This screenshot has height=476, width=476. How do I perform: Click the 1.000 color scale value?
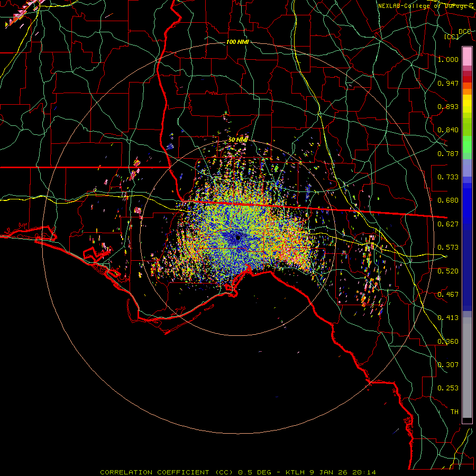click(448, 59)
